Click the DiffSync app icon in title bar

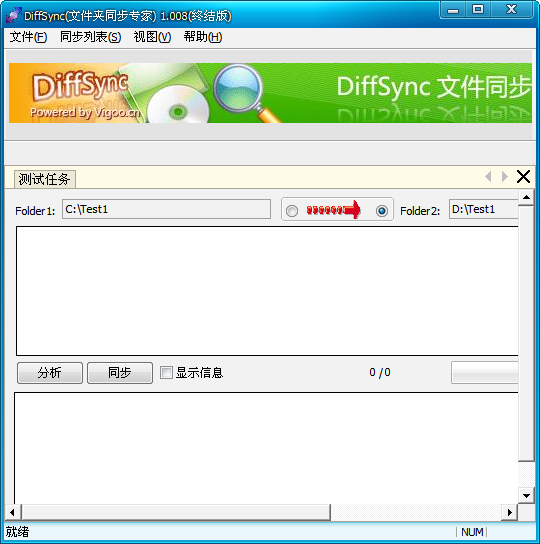point(14,15)
